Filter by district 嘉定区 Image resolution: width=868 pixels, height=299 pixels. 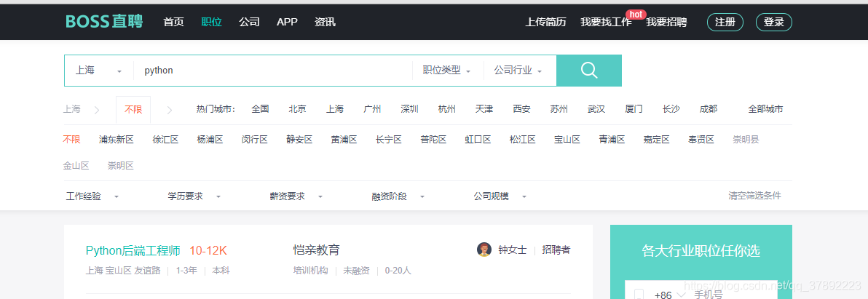(x=657, y=139)
